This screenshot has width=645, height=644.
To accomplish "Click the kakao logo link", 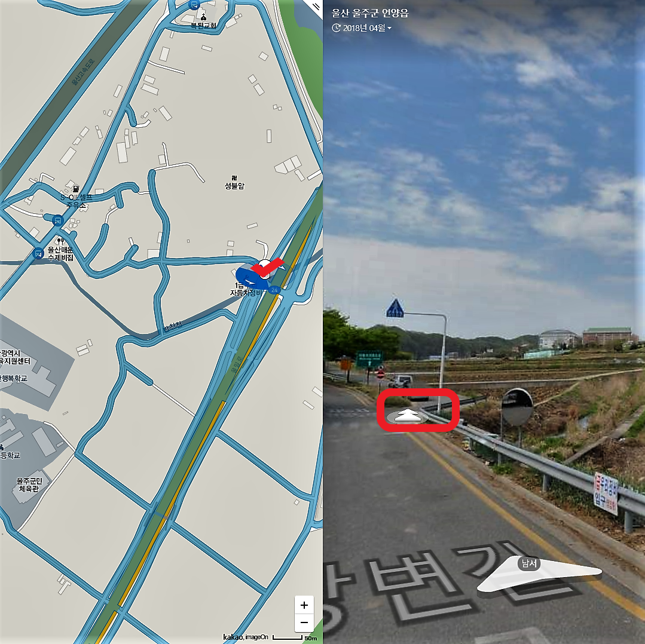I will click(233, 637).
